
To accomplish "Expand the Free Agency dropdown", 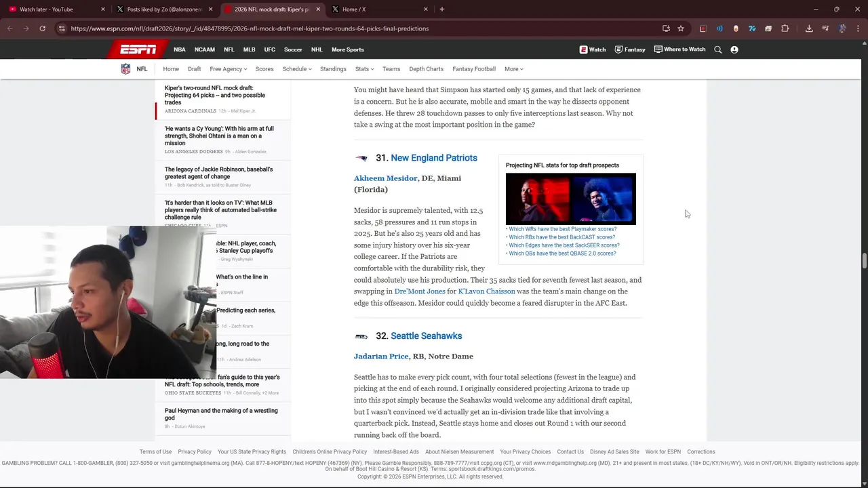I will (x=228, y=69).
